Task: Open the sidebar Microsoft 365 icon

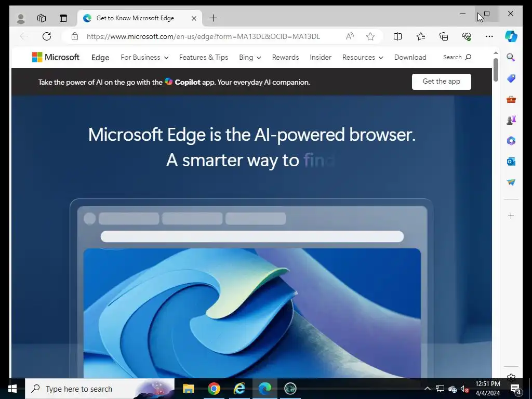Action: (x=511, y=140)
